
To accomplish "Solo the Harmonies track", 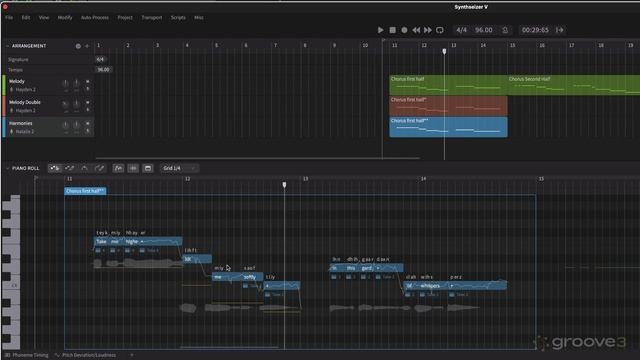I will click(x=87, y=131).
